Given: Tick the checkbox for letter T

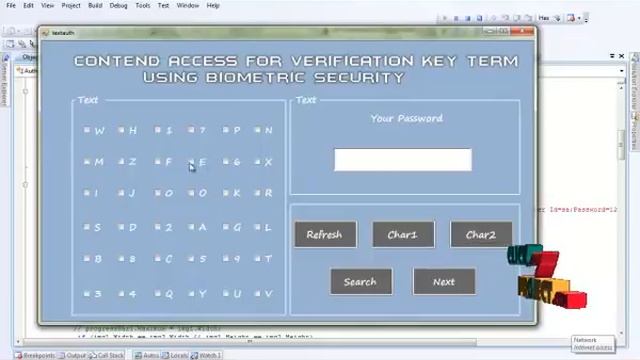Looking at the screenshot, I should tap(257, 258).
